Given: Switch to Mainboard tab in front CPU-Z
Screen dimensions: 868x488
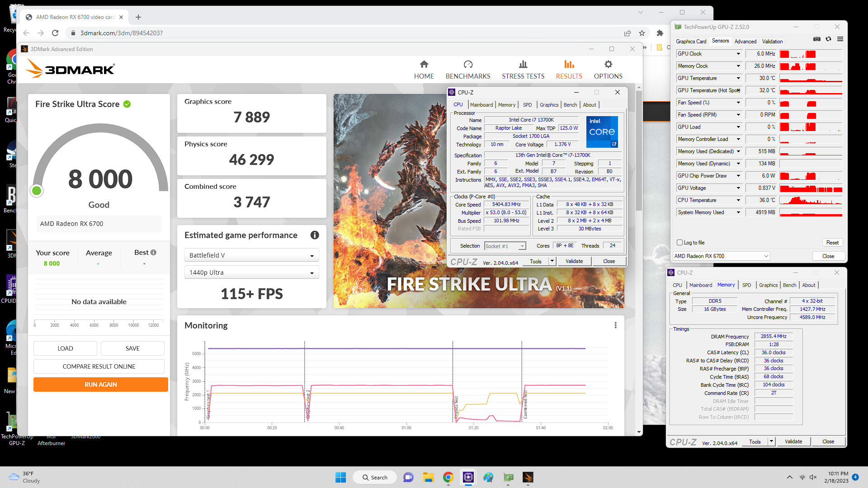Looking at the screenshot, I should 481,105.
